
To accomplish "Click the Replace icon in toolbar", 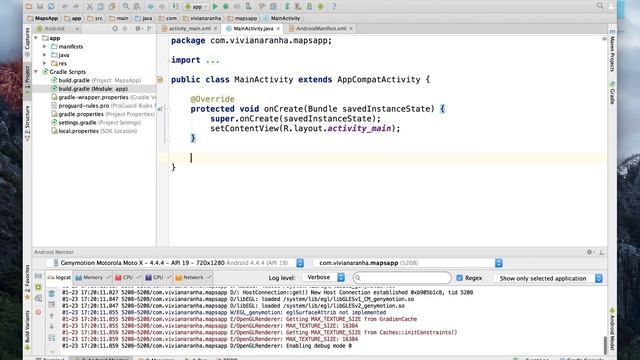I will click(x=137, y=6).
